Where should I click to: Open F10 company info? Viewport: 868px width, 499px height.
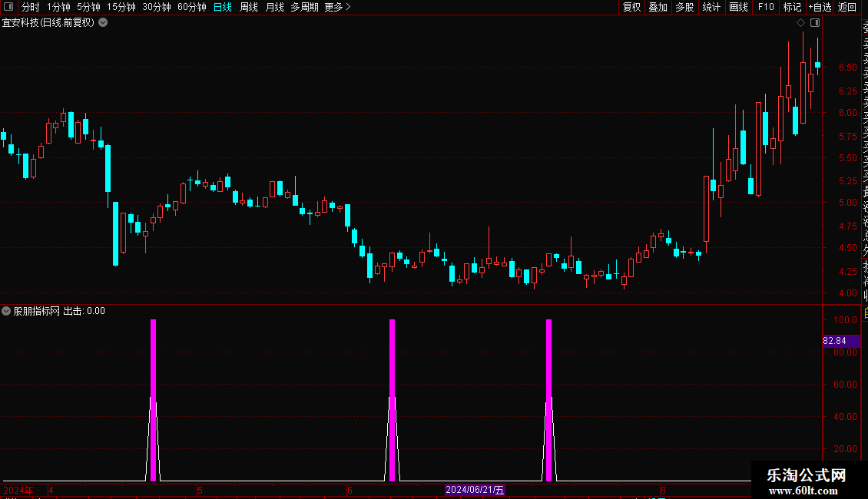[766, 7]
